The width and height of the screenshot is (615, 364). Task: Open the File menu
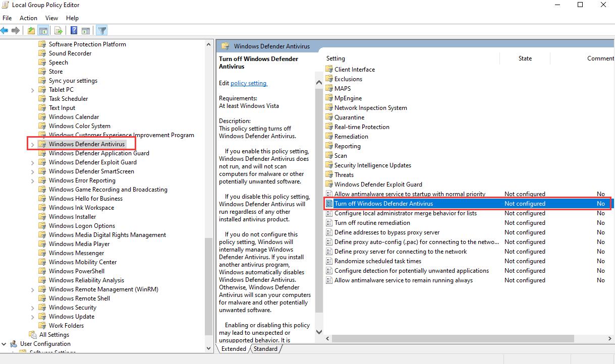pos(7,18)
